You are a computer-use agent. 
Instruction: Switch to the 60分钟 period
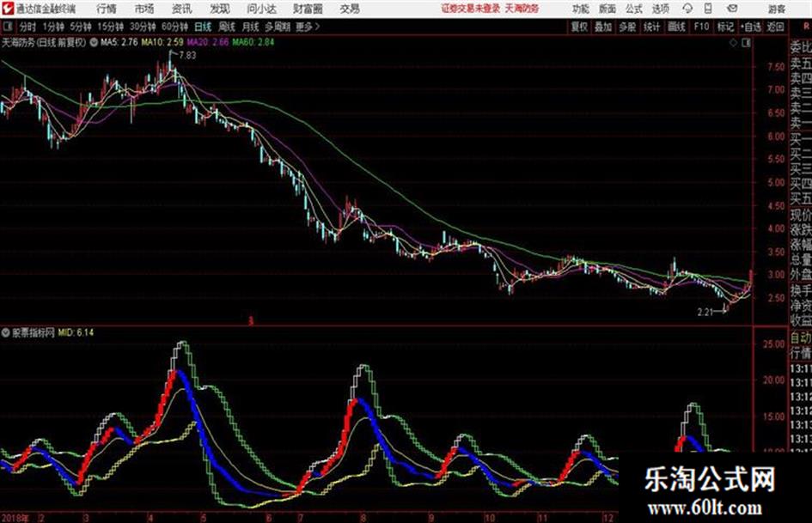click(174, 27)
